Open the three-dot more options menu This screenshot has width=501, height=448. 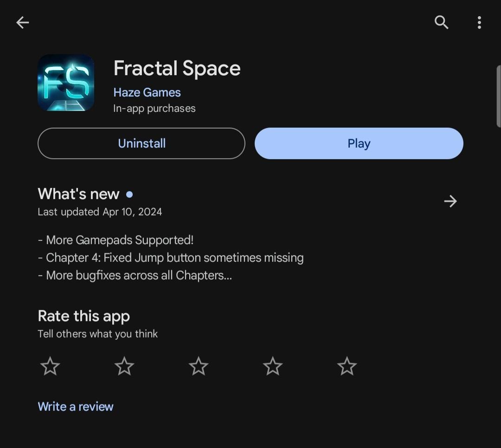(x=479, y=22)
